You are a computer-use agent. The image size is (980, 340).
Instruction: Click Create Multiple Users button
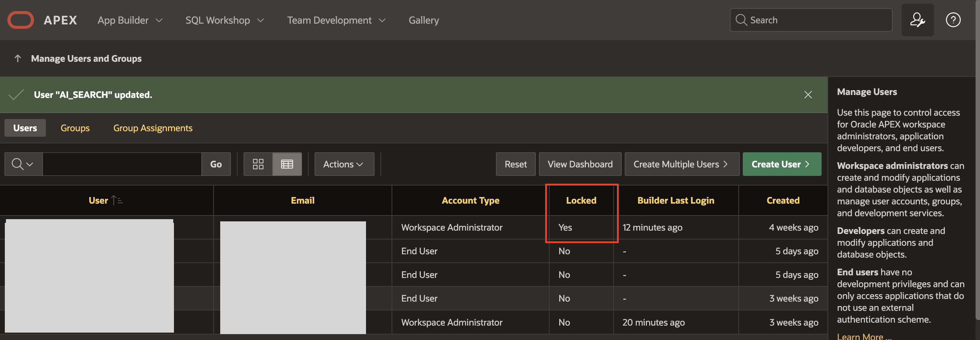(682, 164)
